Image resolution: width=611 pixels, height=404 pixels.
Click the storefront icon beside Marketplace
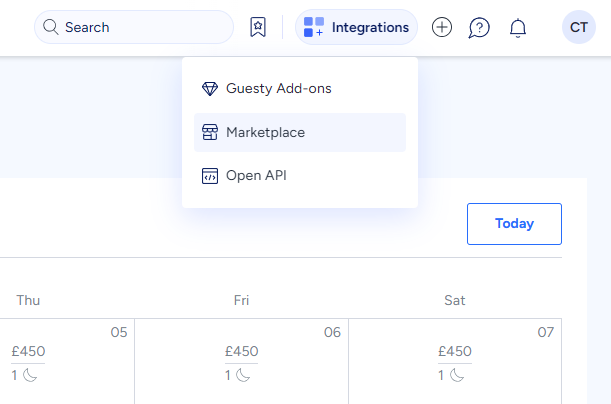click(210, 132)
